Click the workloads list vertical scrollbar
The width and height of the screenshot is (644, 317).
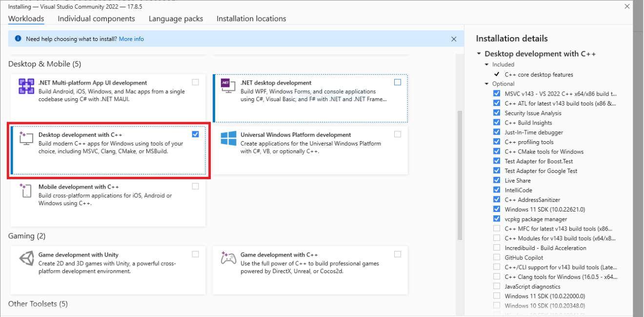coord(459,176)
